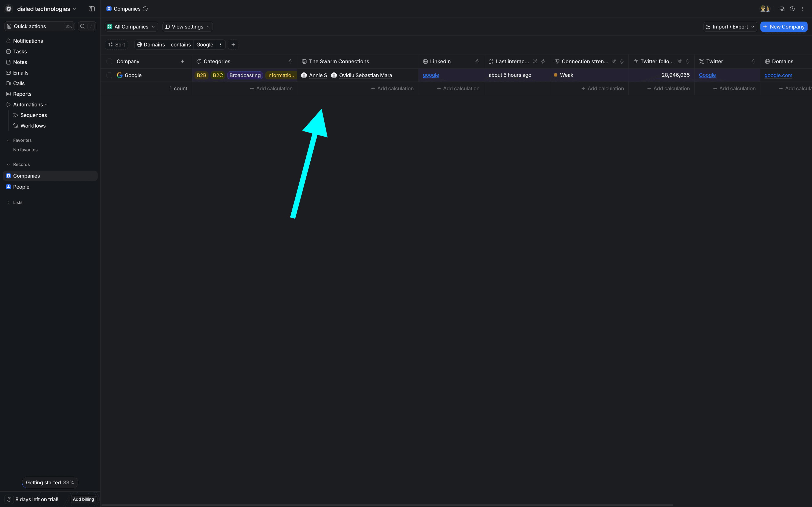The height and width of the screenshot is (507, 812).
Task: Go to People in the sidebar
Action: point(21,187)
